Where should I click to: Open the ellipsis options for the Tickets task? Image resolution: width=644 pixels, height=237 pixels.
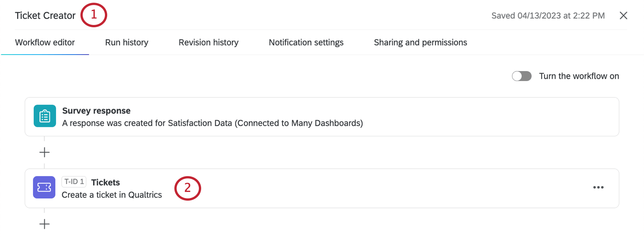point(599,187)
